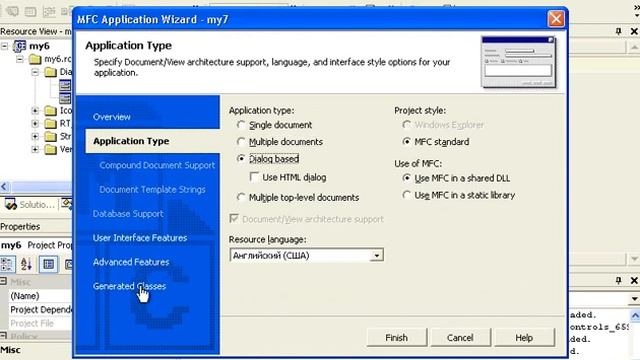Open Overview page in wizard sidebar
The image size is (640, 360).
111,117
